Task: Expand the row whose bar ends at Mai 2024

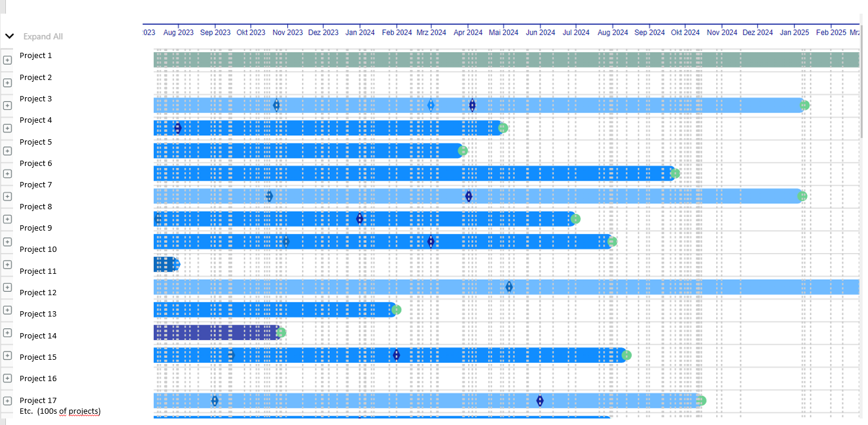Action: pos(7,128)
